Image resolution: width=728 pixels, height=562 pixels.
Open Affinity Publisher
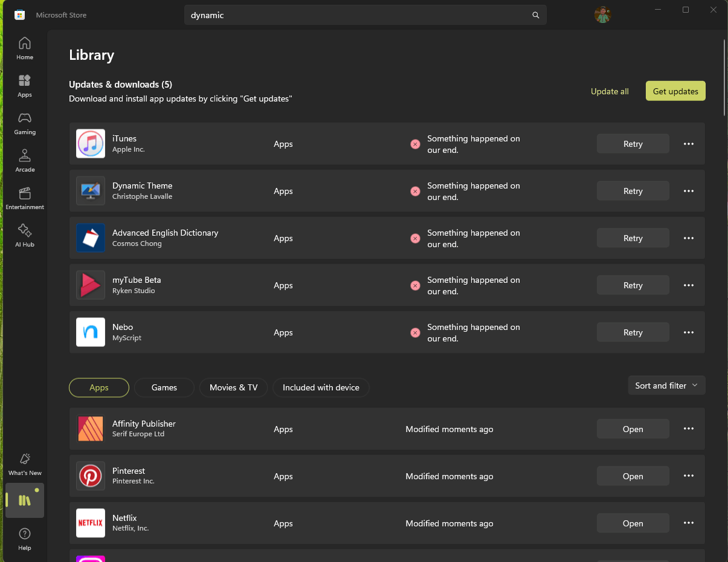tap(633, 429)
